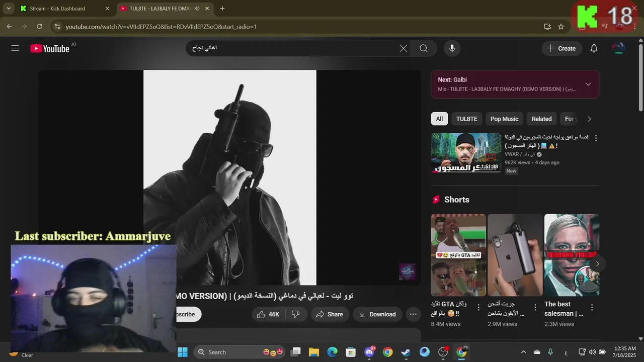The width and height of the screenshot is (644, 362).
Task: Open File Explorer from taskbar
Action: 314,352
